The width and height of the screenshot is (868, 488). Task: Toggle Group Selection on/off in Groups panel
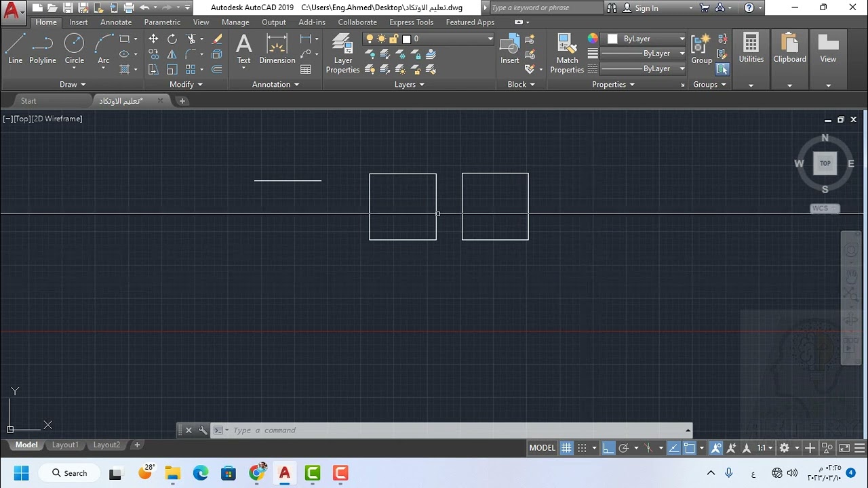pos(722,69)
